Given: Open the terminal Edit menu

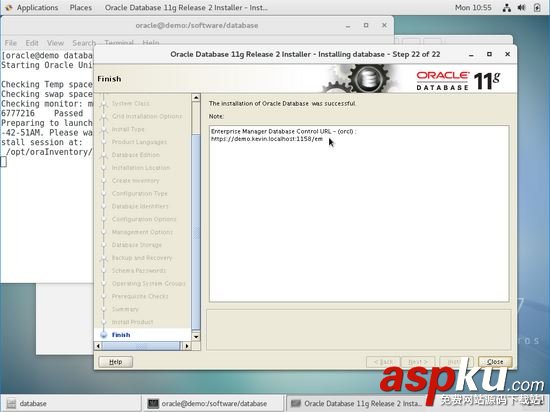Looking at the screenshot, I should (x=32, y=43).
